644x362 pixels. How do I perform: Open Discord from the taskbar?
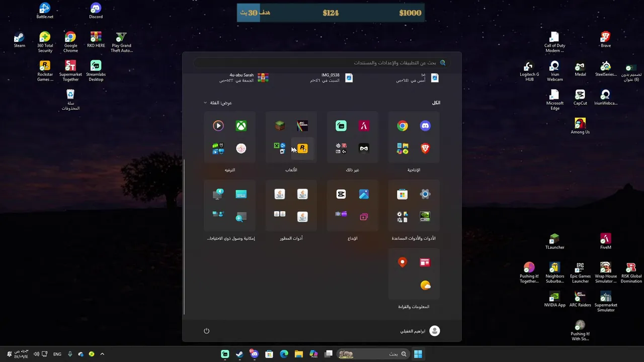tap(254, 354)
